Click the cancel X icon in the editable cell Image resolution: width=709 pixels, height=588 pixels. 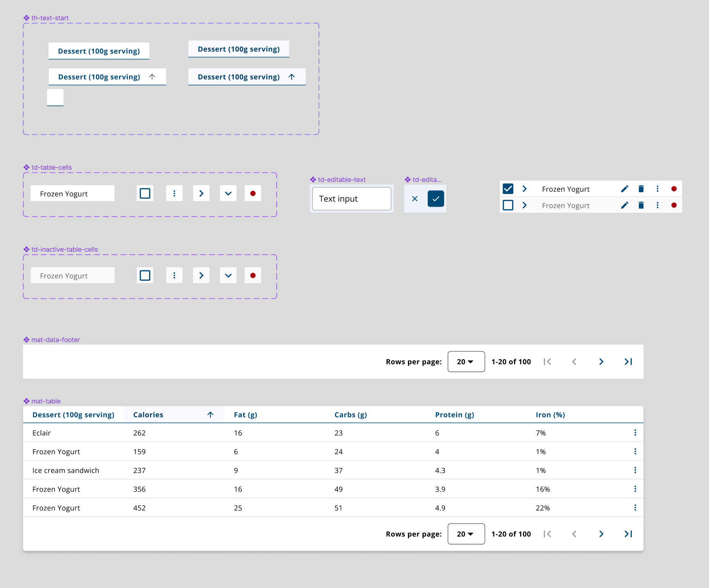click(x=415, y=199)
